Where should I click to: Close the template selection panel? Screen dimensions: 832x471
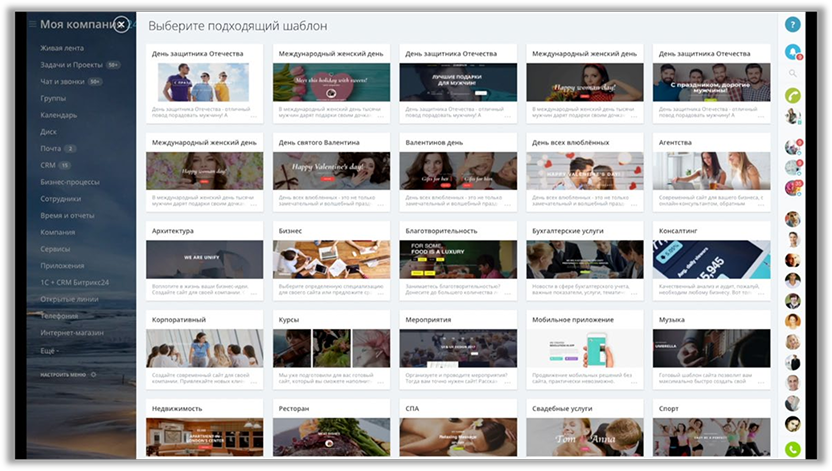[x=122, y=24]
